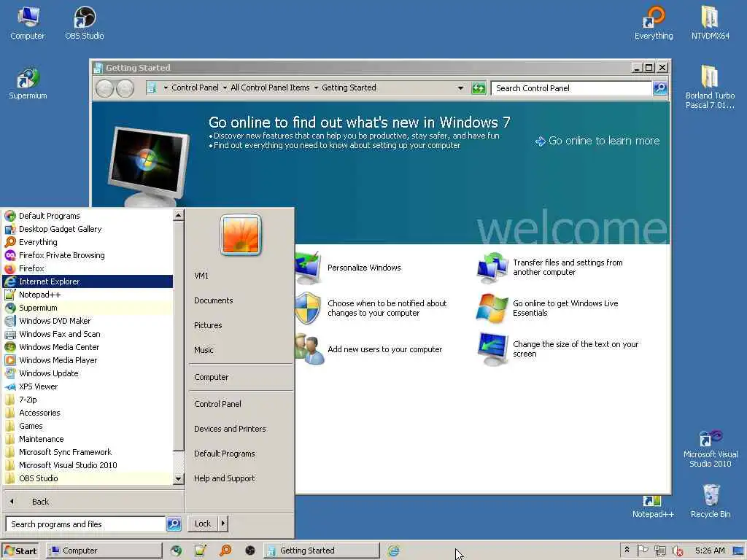Show hidden tray icons arrow

(x=627, y=550)
